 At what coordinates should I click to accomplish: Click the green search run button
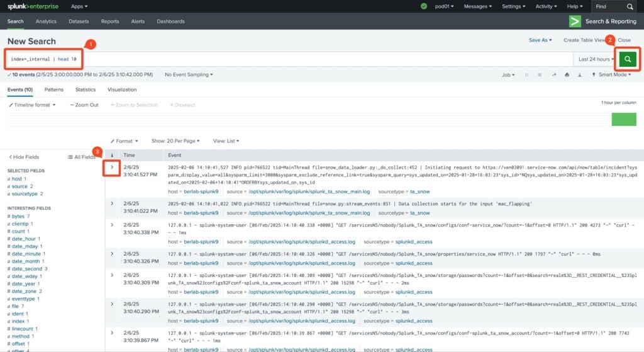click(x=627, y=59)
